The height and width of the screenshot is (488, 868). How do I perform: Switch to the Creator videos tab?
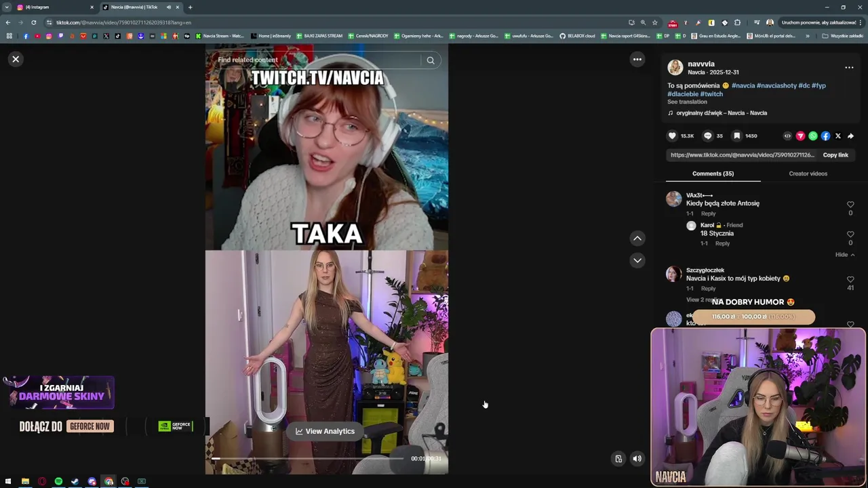click(x=808, y=174)
